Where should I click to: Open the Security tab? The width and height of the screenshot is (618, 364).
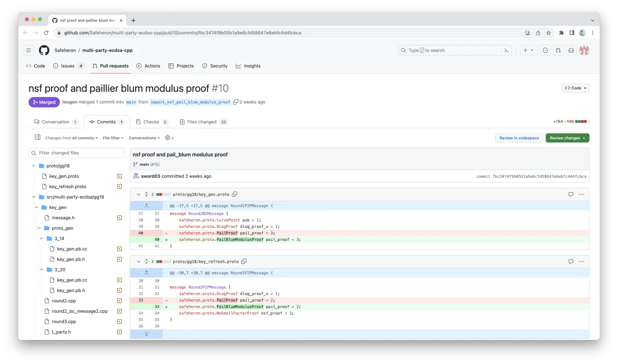click(x=215, y=66)
